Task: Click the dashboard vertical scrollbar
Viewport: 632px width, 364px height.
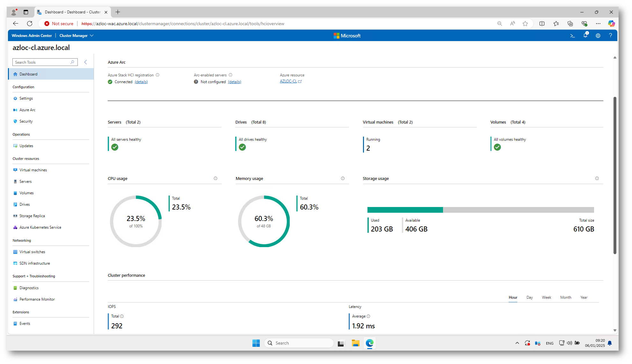Action: pyautogui.click(x=615, y=175)
